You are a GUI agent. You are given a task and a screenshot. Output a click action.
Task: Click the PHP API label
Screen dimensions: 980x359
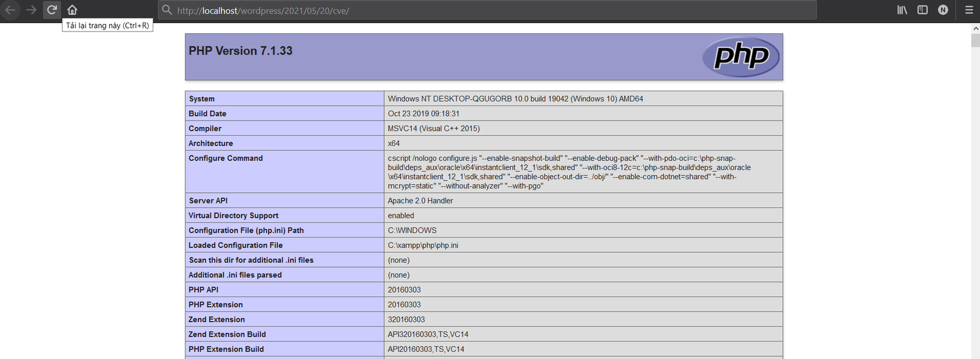(x=204, y=290)
